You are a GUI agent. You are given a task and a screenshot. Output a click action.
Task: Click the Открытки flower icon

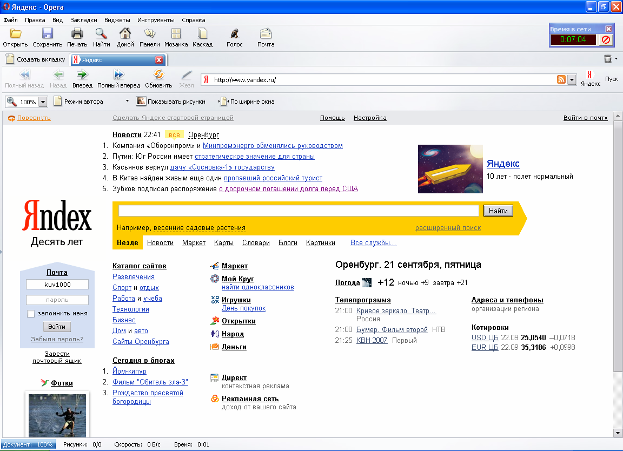pos(215,320)
